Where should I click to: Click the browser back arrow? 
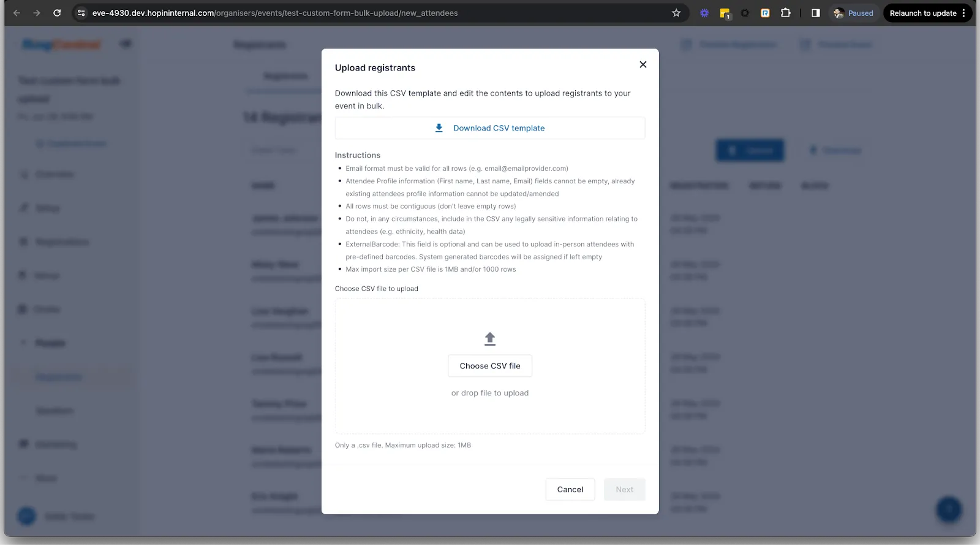point(17,13)
